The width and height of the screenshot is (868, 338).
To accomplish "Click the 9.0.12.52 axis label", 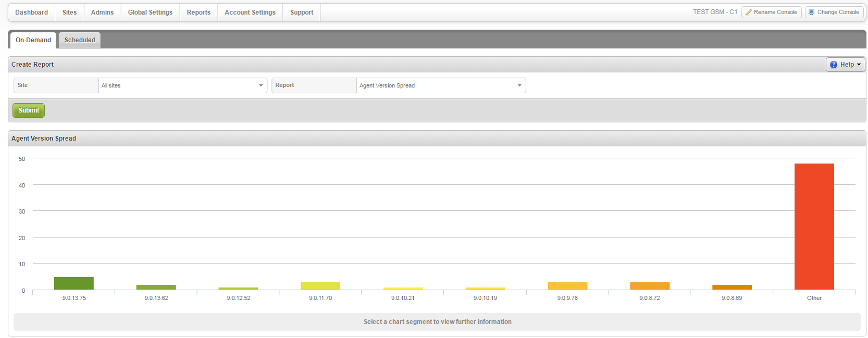I will coord(239,298).
